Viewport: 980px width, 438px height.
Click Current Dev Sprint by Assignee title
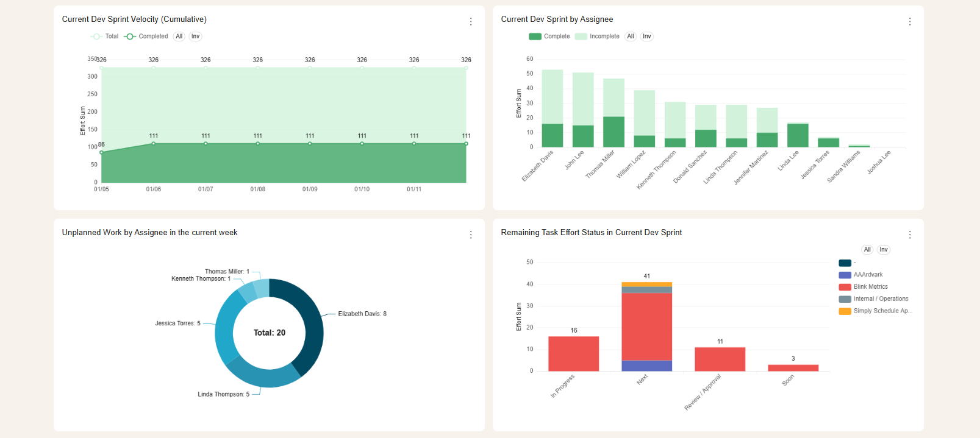pyautogui.click(x=557, y=19)
